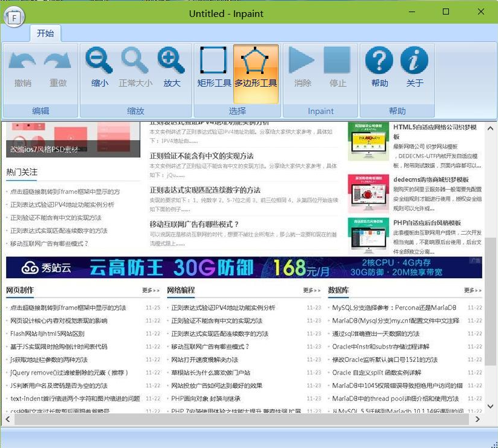Open 帮助 for help
Screen dimensions: 498x448
tap(378, 67)
